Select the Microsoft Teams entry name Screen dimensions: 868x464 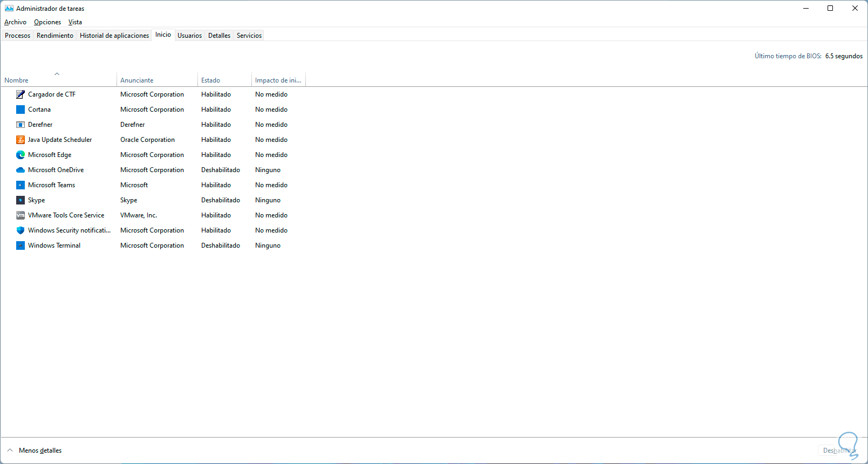52,185
